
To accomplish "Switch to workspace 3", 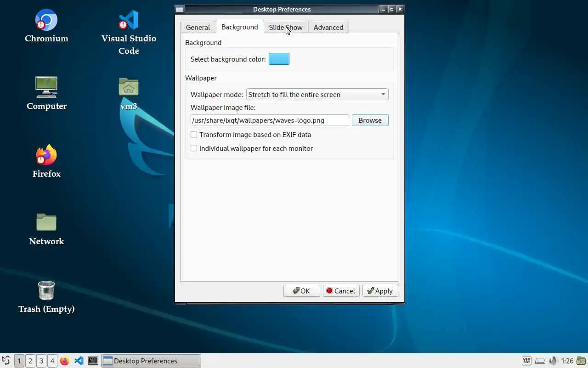I will tap(41, 361).
